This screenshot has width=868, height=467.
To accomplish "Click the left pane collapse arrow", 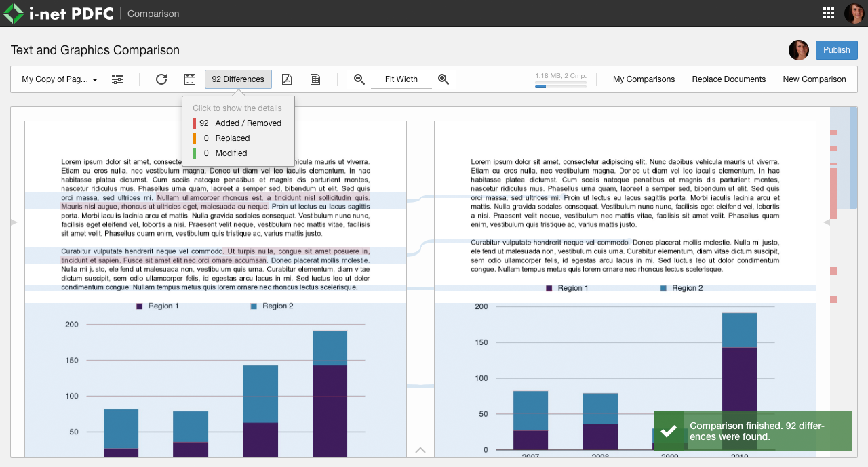I will point(14,222).
